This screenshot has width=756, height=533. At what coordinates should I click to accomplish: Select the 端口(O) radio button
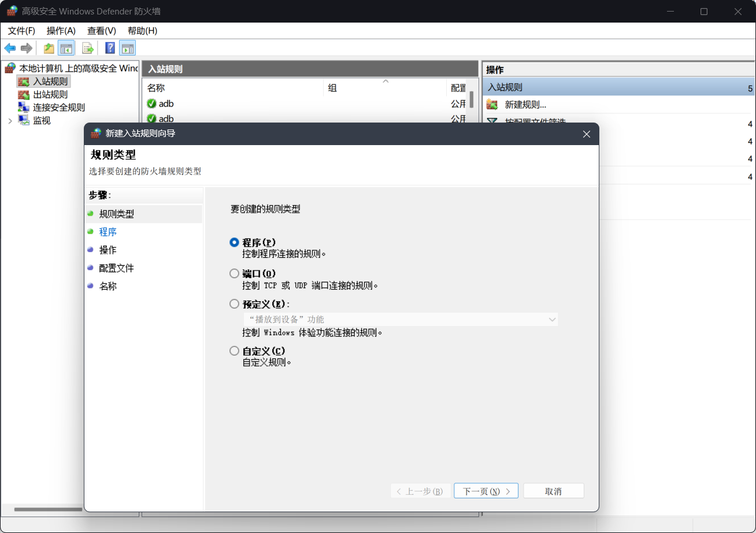[234, 273]
